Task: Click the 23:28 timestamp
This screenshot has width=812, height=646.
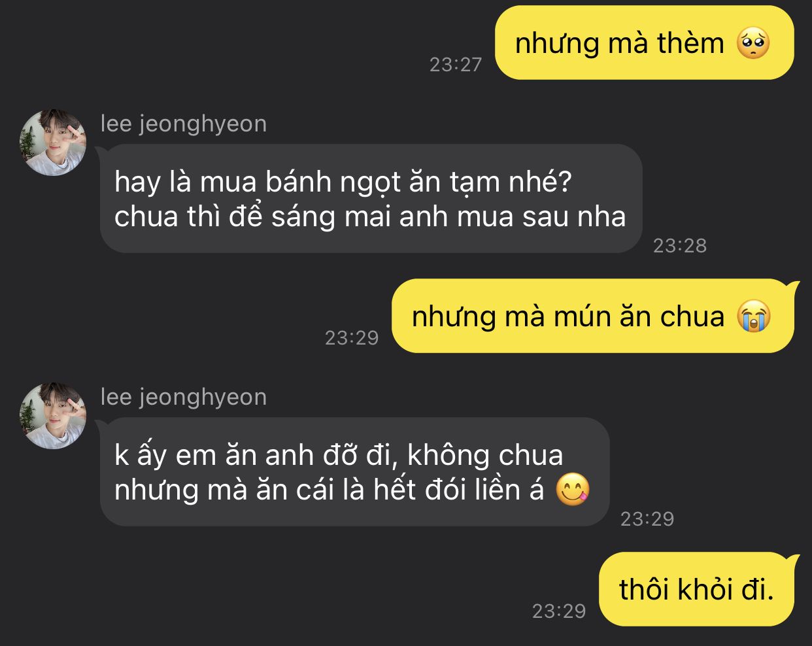Action: (x=680, y=245)
